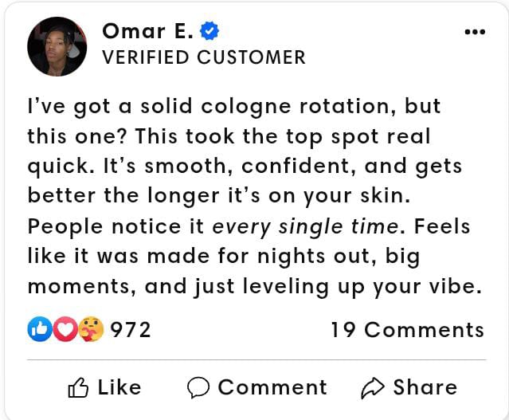This screenshot has width=509, height=420.
Task: Click the speech bubble Comment icon
Action: (198, 388)
